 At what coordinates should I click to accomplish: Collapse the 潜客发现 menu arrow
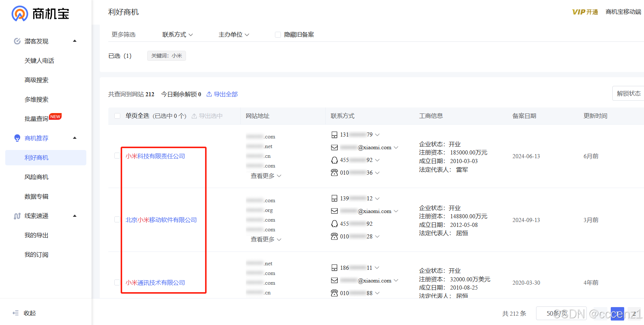pos(75,41)
